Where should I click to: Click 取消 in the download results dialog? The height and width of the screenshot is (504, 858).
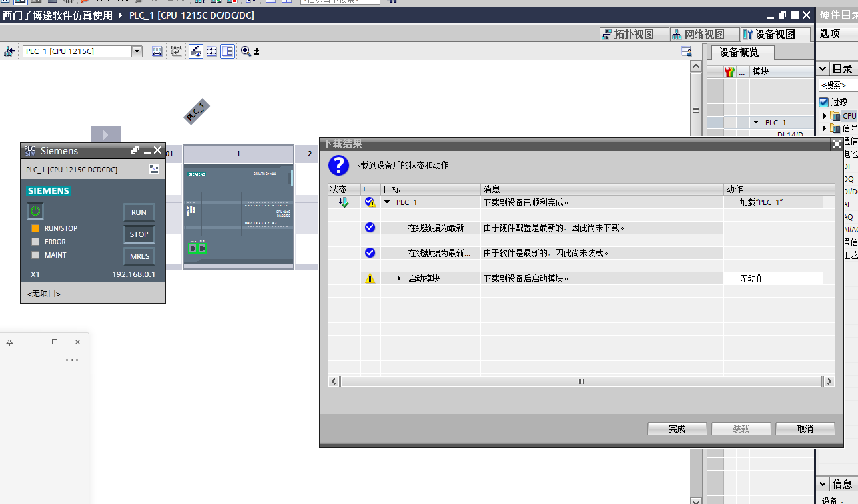pos(805,429)
